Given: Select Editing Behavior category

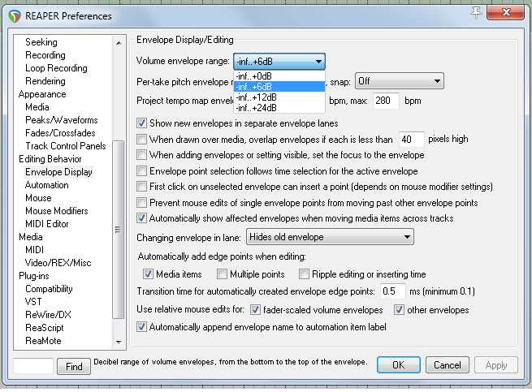Looking at the screenshot, I should pyautogui.click(x=50, y=159).
